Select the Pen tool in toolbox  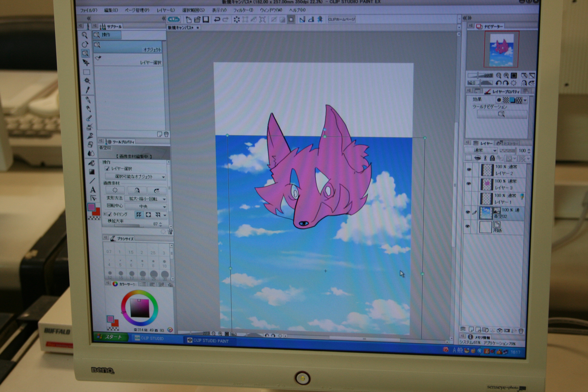(88, 100)
